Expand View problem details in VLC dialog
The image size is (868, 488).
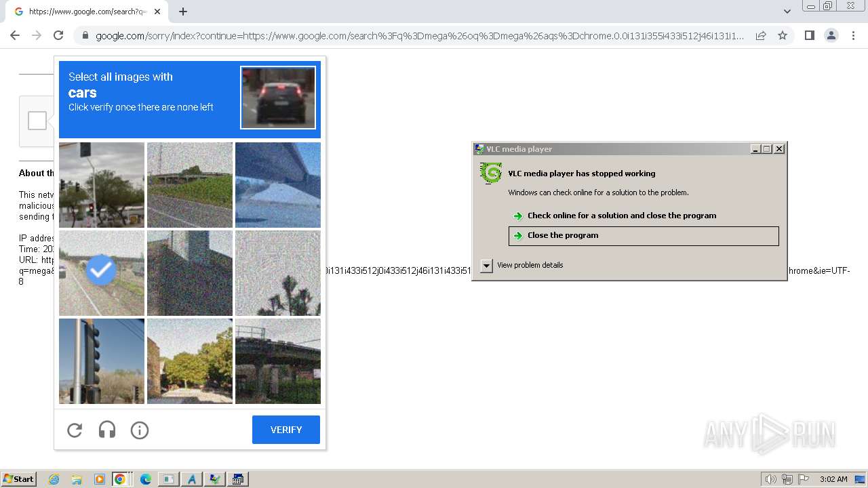click(x=522, y=265)
